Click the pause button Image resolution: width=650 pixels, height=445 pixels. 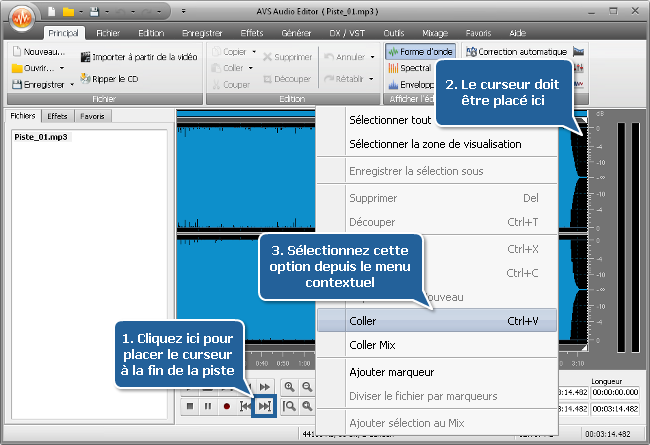pyautogui.click(x=208, y=406)
